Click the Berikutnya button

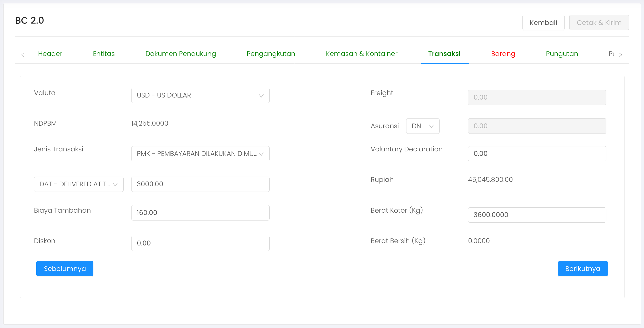coord(583,269)
